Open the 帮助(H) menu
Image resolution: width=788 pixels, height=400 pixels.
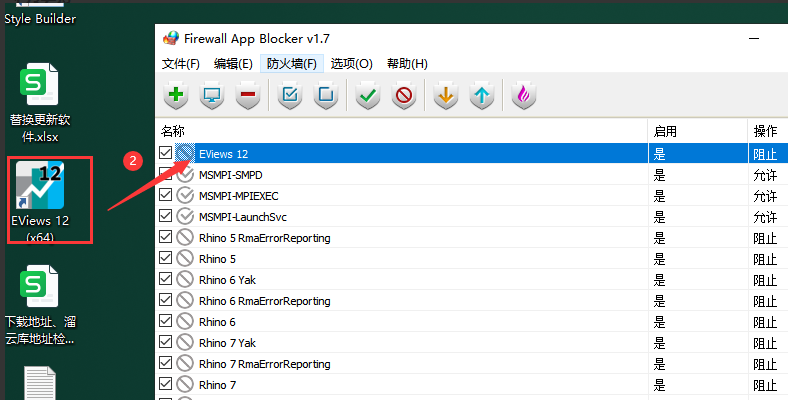point(408,64)
